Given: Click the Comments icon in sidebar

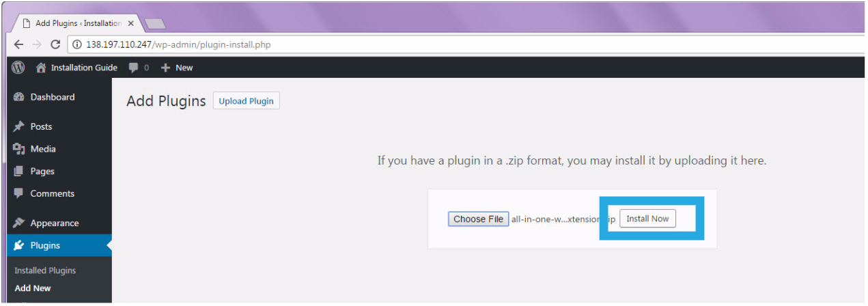Looking at the screenshot, I should coord(18,194).
